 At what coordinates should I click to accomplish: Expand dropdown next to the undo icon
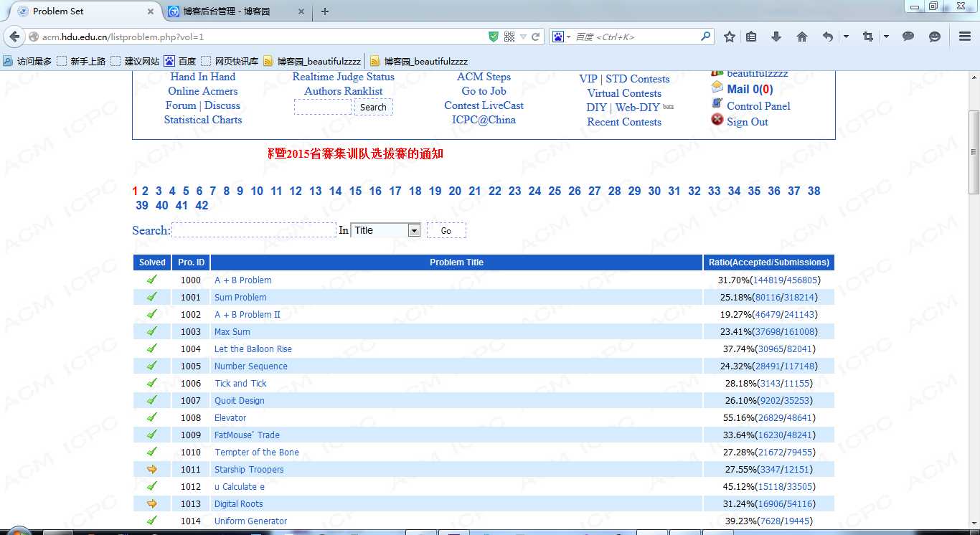click(x=847, y=37)
